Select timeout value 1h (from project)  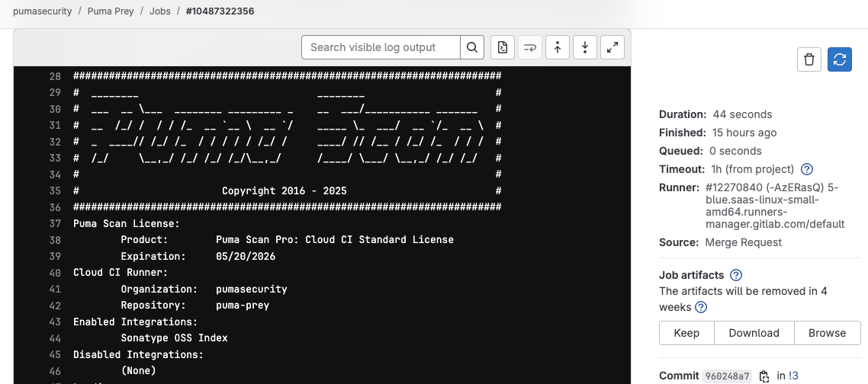tap(752, 169)
